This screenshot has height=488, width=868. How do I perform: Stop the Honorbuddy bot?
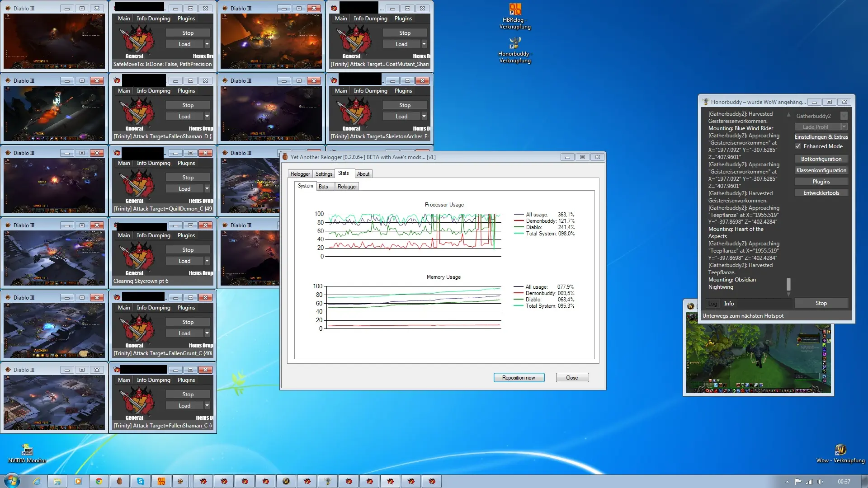coord(821,303)
